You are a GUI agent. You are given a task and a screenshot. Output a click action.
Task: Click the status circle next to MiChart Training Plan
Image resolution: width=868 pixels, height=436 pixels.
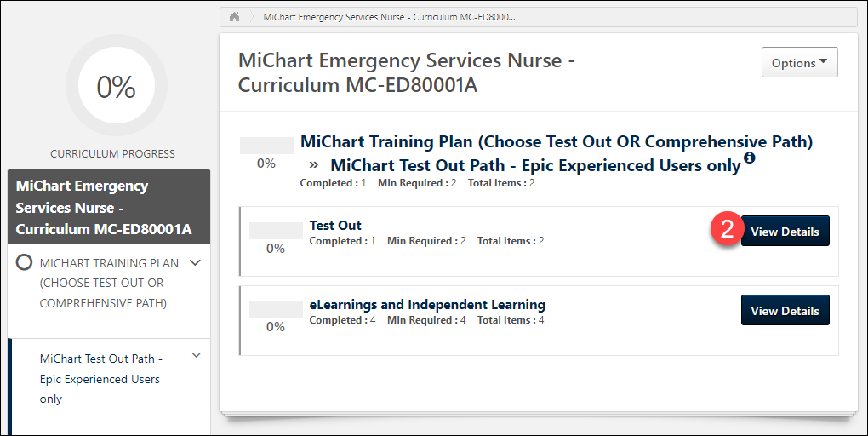tap(25, 264)
